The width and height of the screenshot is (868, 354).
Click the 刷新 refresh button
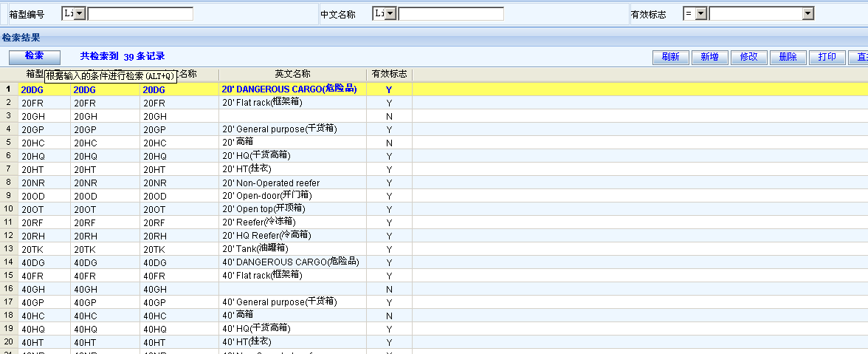pyautogui.click(x=670, y=57)
